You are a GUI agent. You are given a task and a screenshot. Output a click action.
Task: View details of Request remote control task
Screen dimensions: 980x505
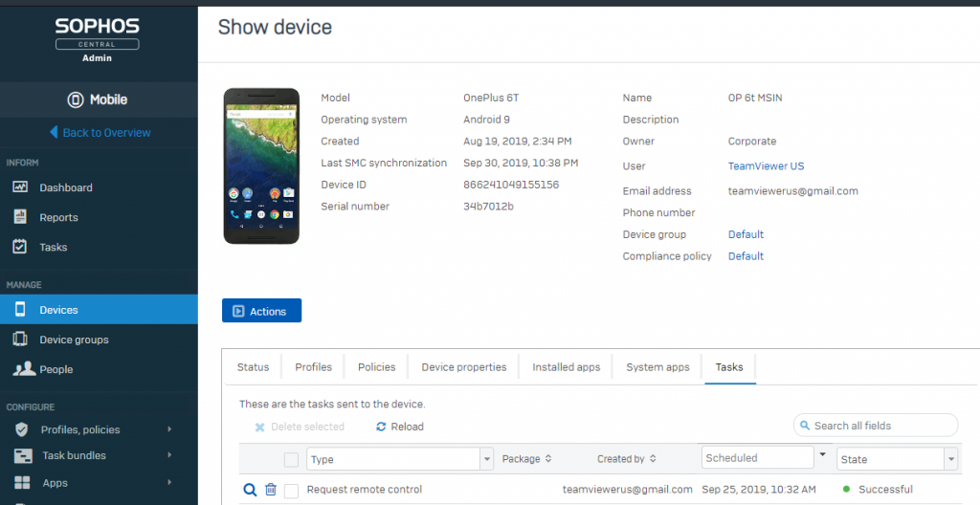coord(250,490)
